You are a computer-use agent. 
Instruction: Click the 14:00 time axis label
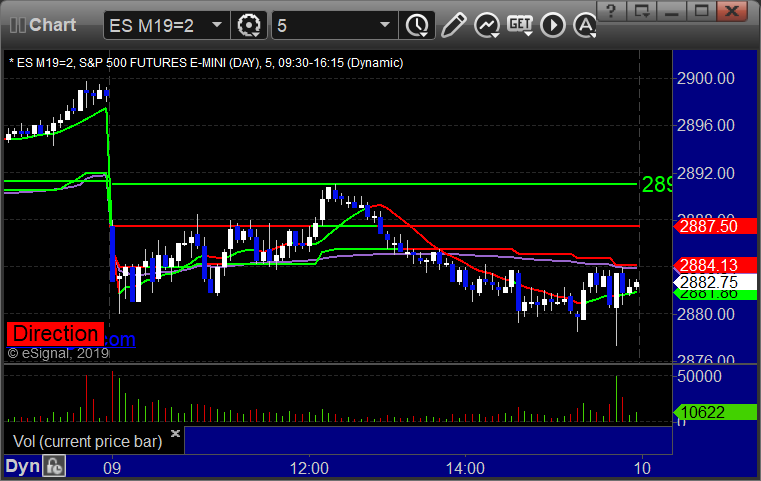point(465,468)
